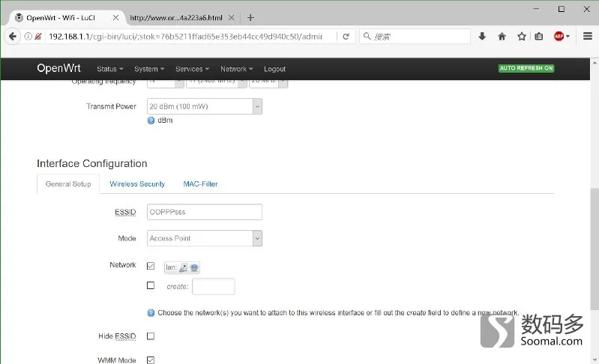Switch to OpenWrt - Wifi - LuCI browser tab

click(67, 17)
